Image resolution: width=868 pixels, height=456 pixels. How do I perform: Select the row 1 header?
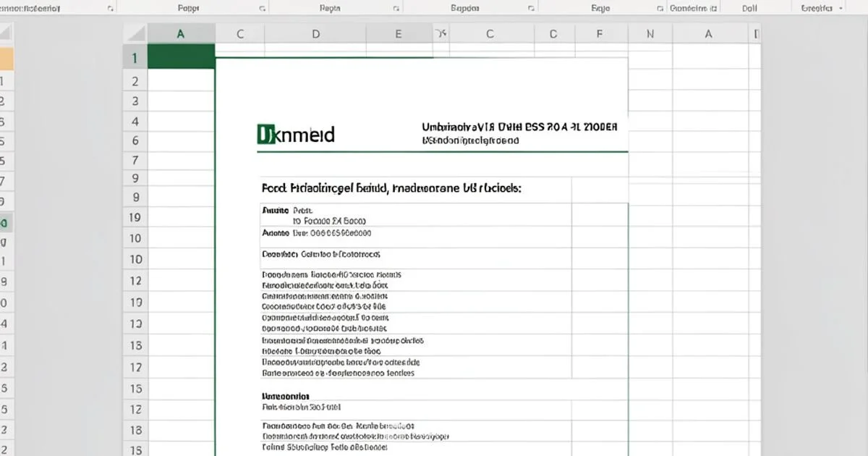coord(135,58)
